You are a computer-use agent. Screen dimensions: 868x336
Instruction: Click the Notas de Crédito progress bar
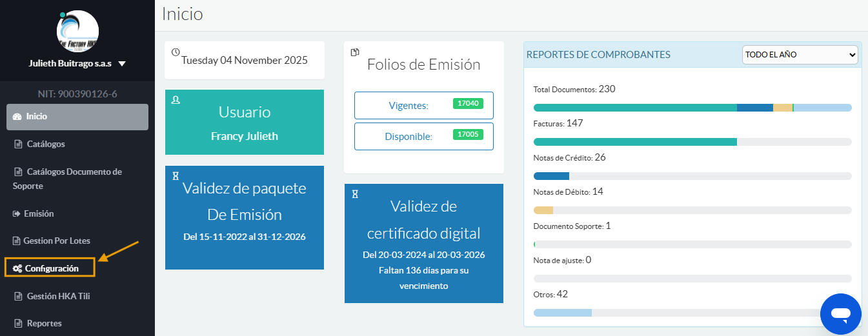pyautogui.click(x=692, y=176)
